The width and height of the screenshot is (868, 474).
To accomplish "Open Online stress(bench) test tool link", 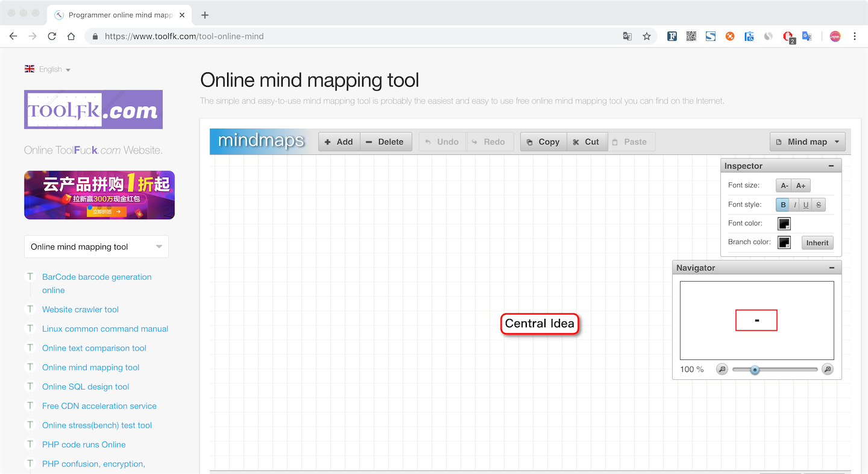I will tap(97, 425).
